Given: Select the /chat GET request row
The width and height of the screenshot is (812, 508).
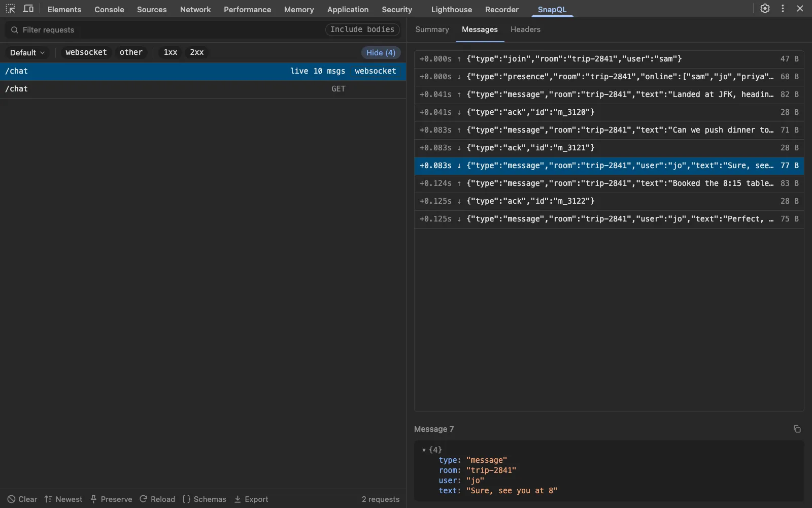Looking at the screenshot, I should pos(203,89).
